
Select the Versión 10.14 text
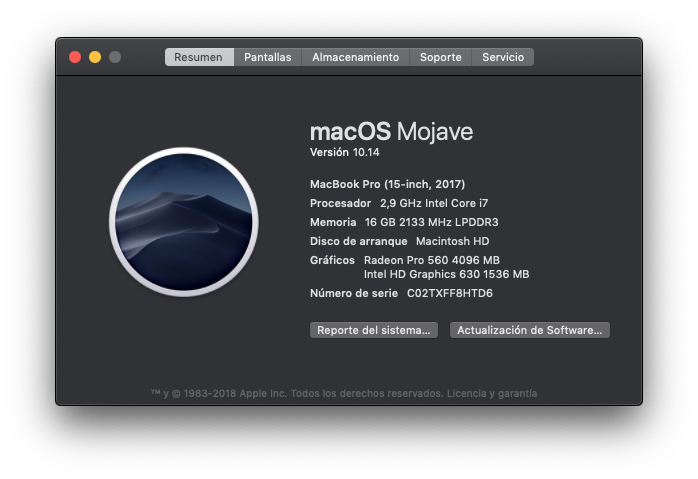point(345,152)
